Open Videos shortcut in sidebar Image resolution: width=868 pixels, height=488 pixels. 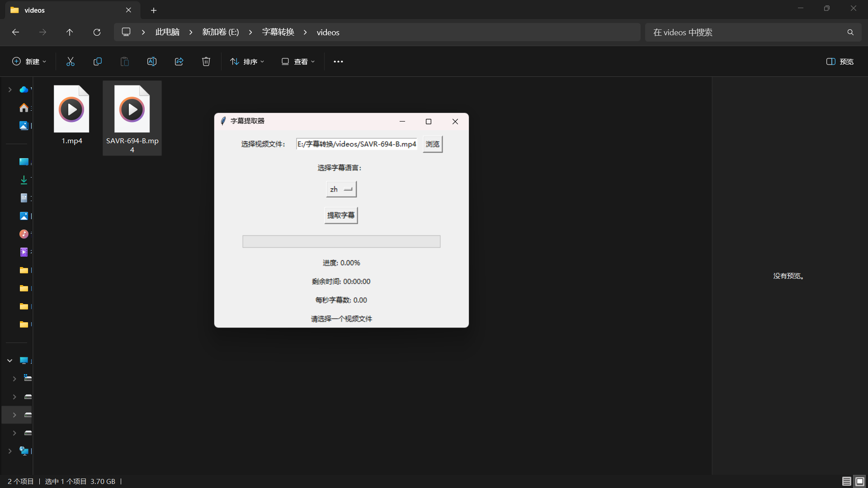pos(24,252)
